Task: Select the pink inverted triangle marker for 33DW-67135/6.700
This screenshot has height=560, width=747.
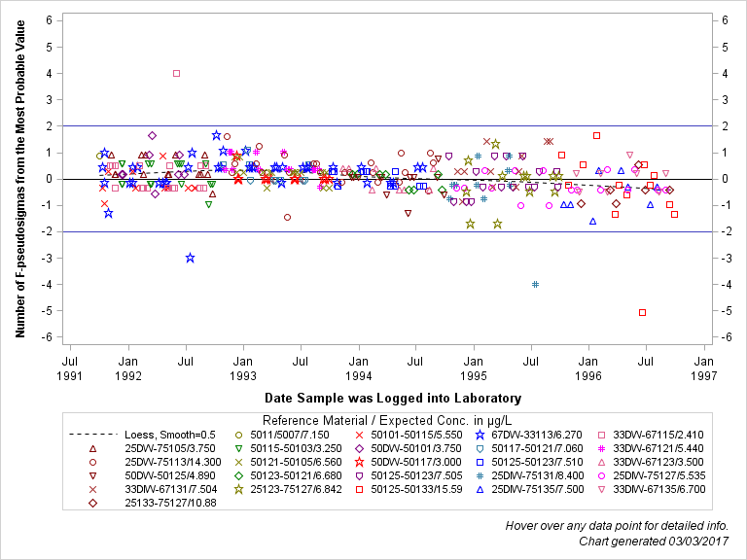Action: point(602,490)
